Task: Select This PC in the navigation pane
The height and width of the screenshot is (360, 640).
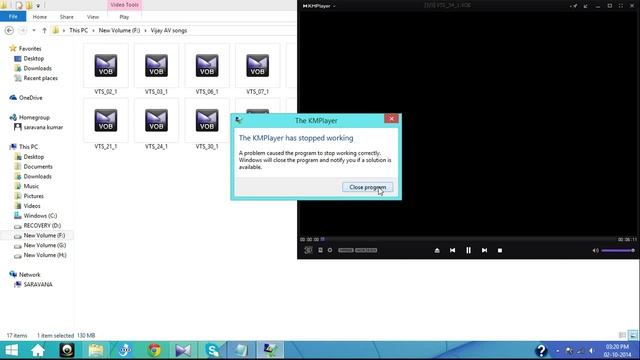Action: tap(28, 147)
